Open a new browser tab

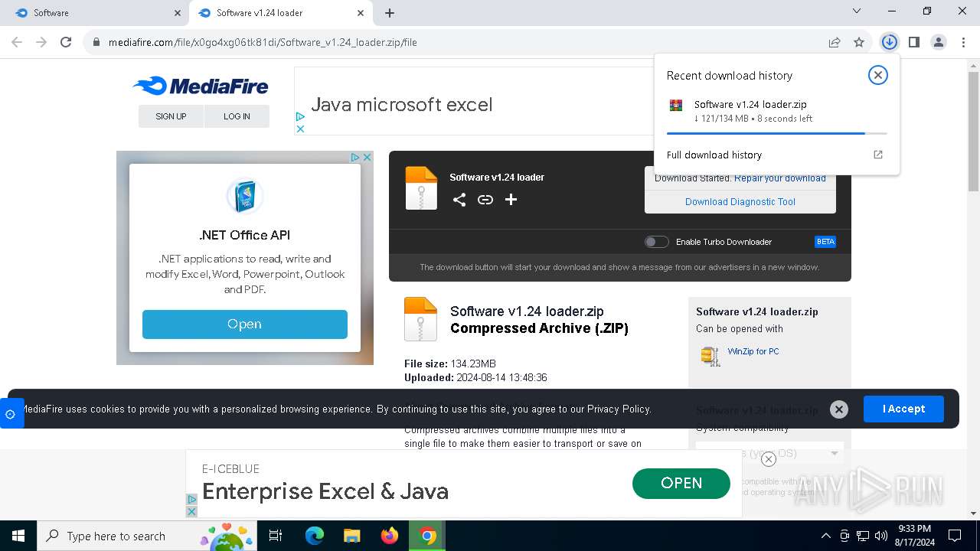click(390, 13)
